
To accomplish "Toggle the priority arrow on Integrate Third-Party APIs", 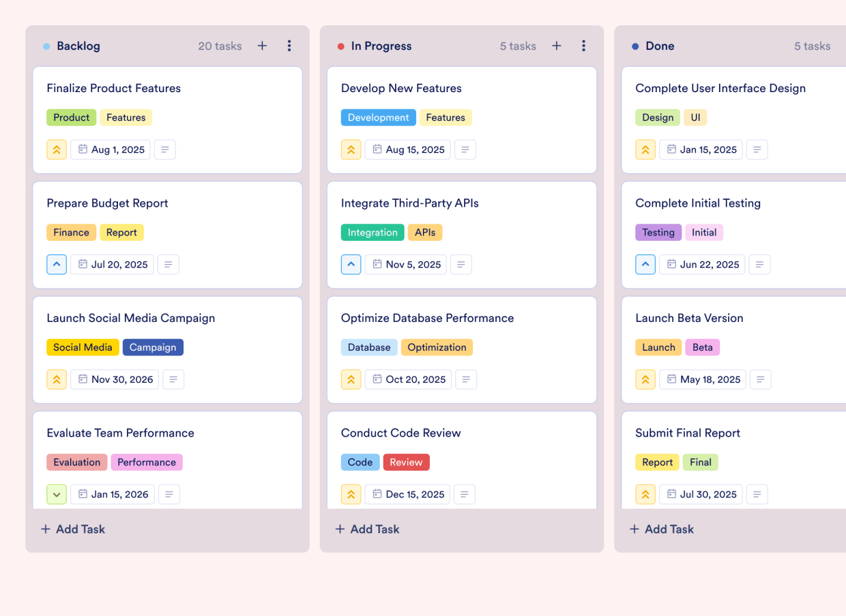I will click(x=351, y=264).
